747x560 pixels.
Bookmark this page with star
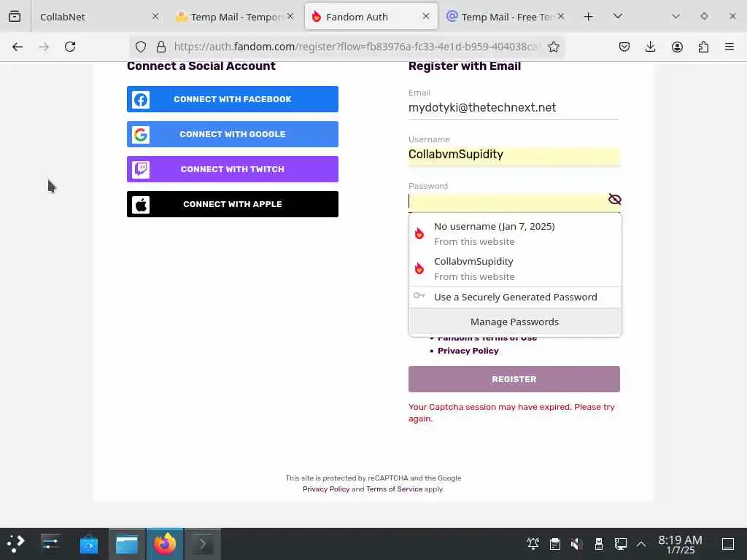pyautogui.click(x=553, y=47)
